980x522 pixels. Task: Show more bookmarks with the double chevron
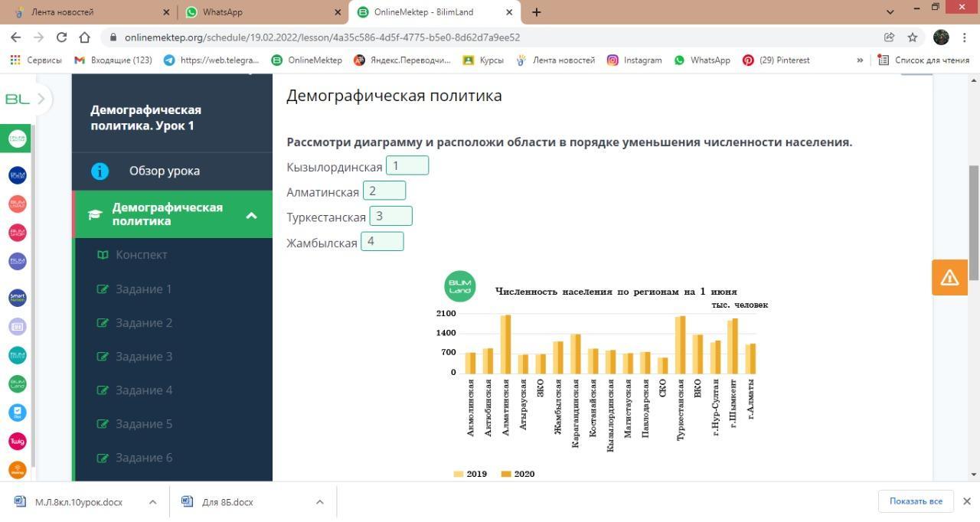(859, 60)
